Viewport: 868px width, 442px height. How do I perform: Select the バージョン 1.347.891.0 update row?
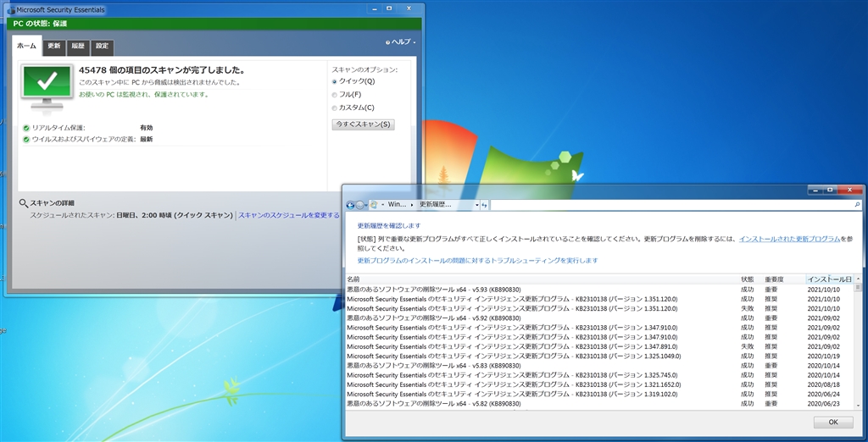(599, 346)
